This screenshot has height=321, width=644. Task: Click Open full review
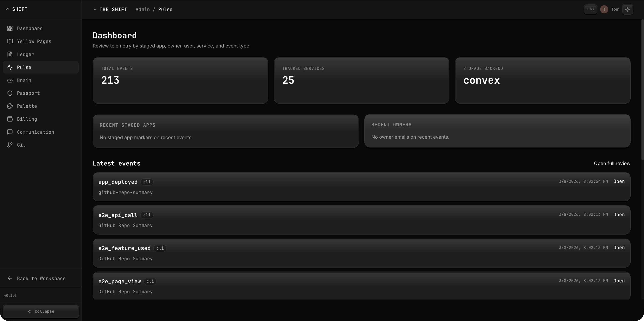pos(612,163)
